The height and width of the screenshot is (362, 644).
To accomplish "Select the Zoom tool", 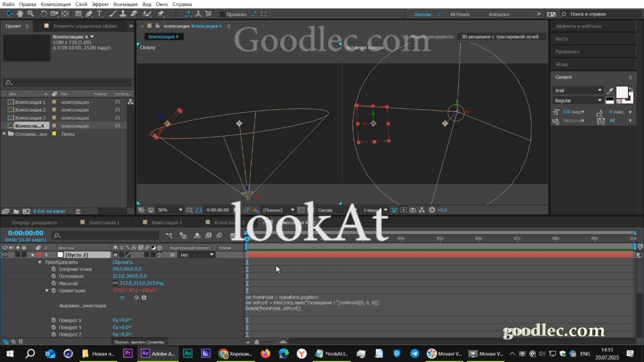I will [x=31, y=14].
